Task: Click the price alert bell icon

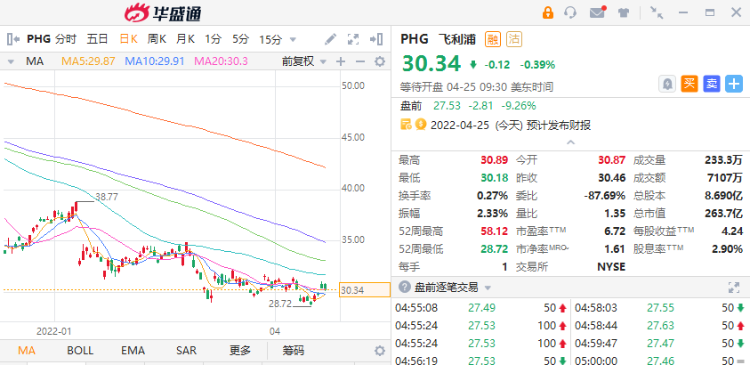Action: click(x=667, y=84)
